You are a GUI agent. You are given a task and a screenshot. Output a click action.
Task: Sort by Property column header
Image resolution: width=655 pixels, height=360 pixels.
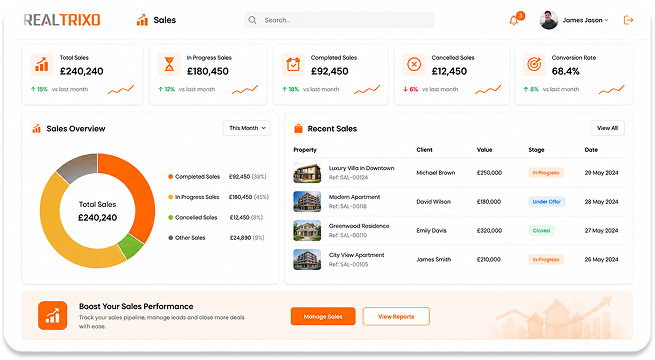(305, 150)
